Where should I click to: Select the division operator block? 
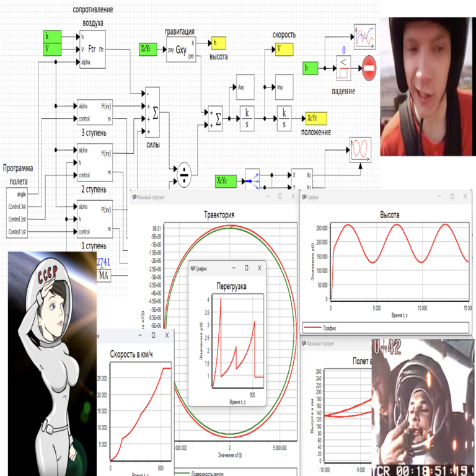[x=184, y=177]
